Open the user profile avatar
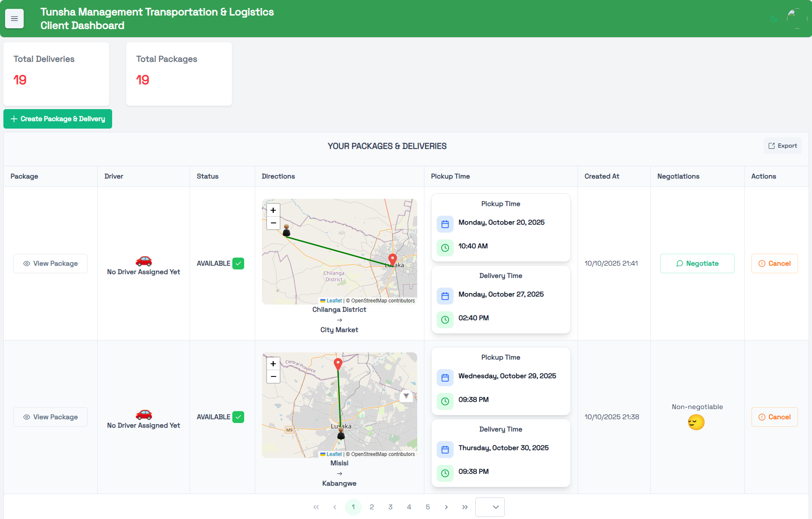The height and width of the screenshot is (519, 812). tap(796, 19)
